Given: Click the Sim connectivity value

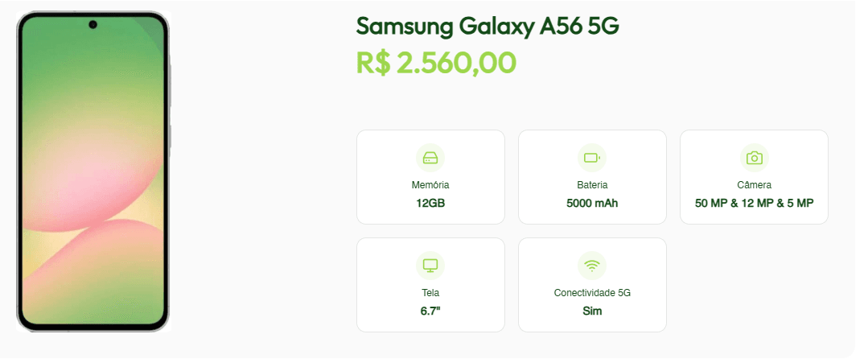Looking at the screenshot, I should [x=592, y=311].
